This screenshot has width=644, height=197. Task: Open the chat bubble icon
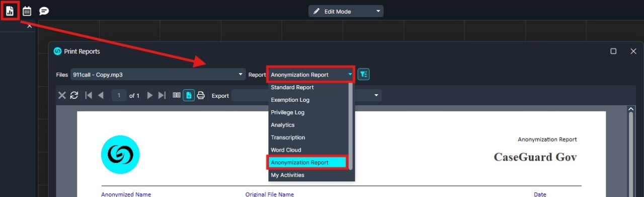tap(44, 11)
